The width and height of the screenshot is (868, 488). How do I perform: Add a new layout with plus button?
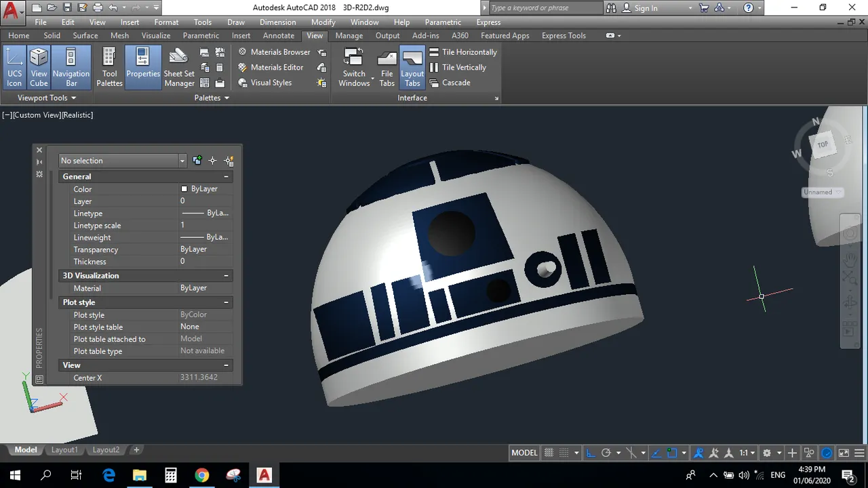click(136, 450)
